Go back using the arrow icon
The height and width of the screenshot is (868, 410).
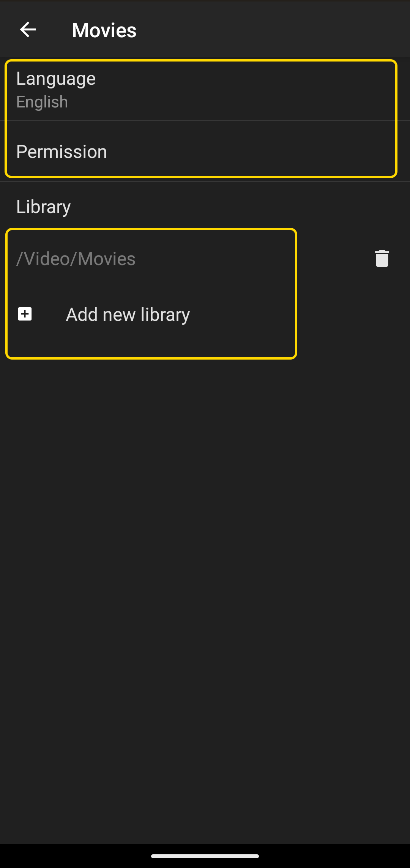[28, 30]
